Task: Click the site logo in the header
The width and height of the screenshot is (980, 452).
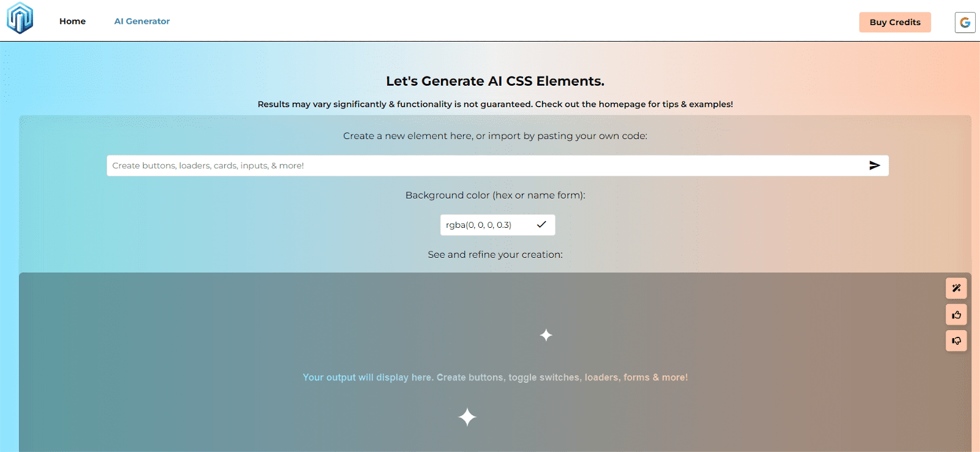Action: coord(20,18)
